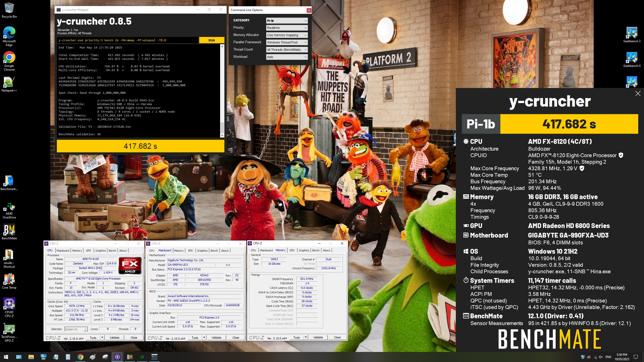Launch the AMD OverDrive desktop shortcut

[9, 211]
